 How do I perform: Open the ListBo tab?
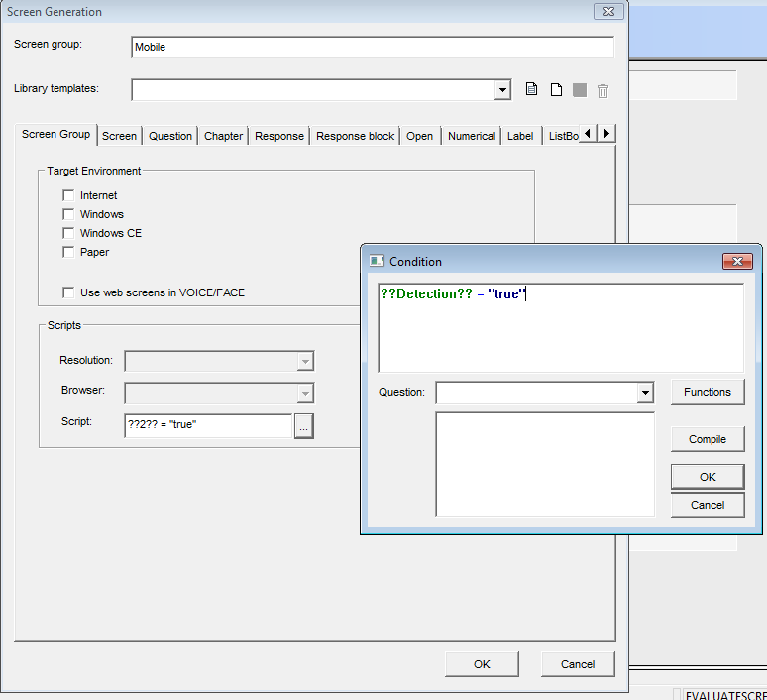coord(563,136)
